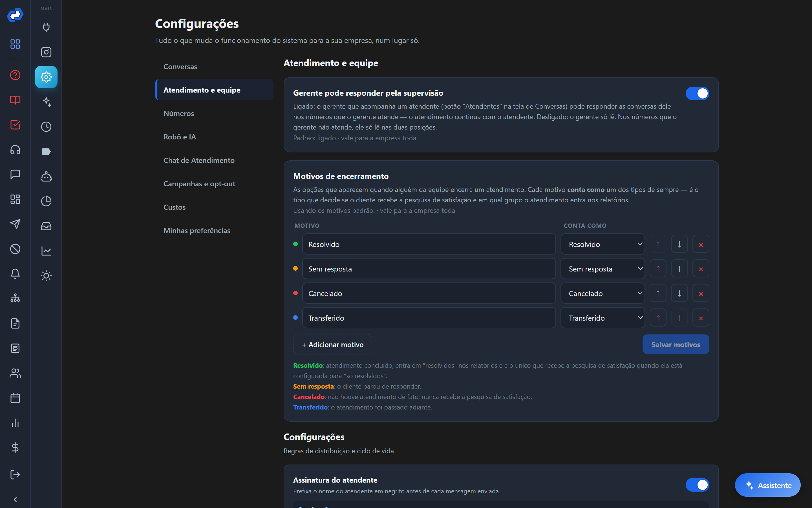Open the Assistente floating button
Viewport: 812px width, 508px height.
768,485
